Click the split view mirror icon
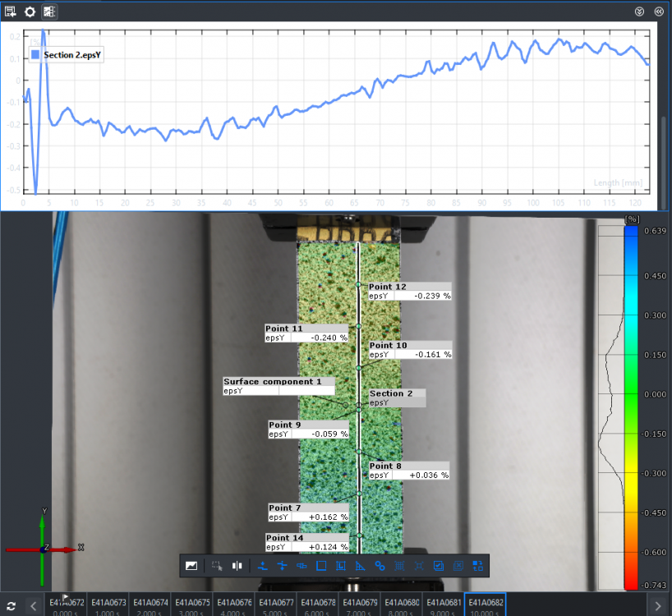The height and width of the screenshot is (616, 672). click(237, 566)
